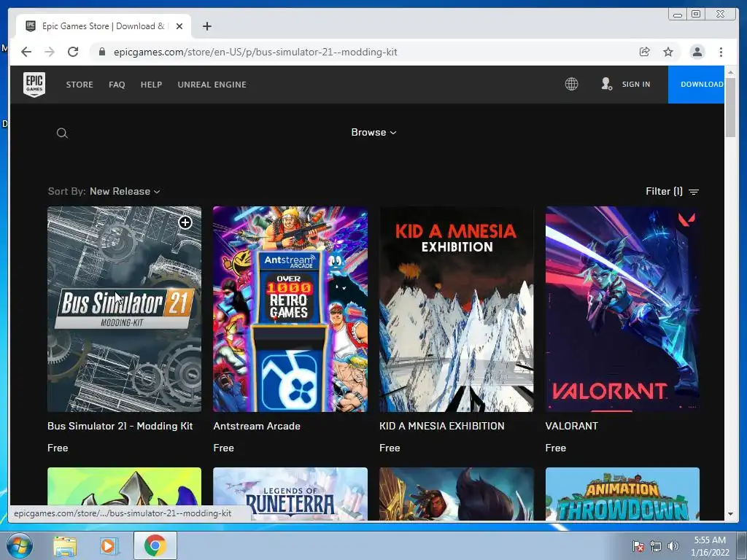Click the share page icon in address bar
This screenshot has width=747, height=560.
(x=645, y=52)
